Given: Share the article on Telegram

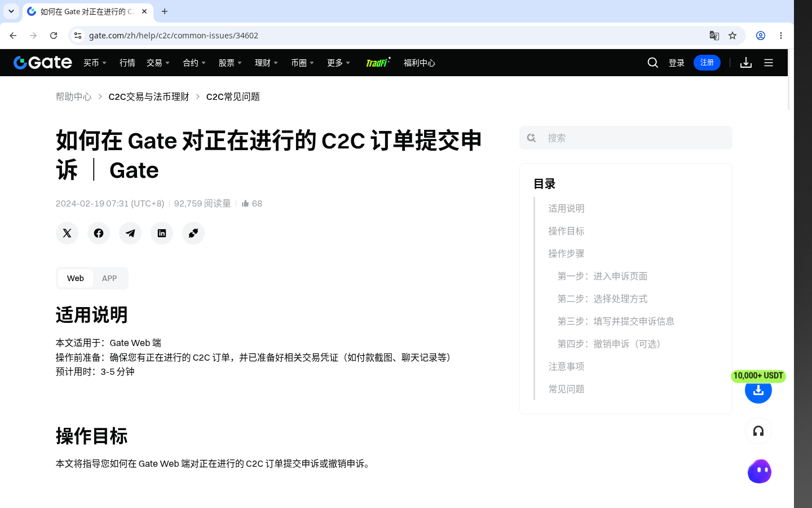Looking at the screenshot, I should 130,233.
